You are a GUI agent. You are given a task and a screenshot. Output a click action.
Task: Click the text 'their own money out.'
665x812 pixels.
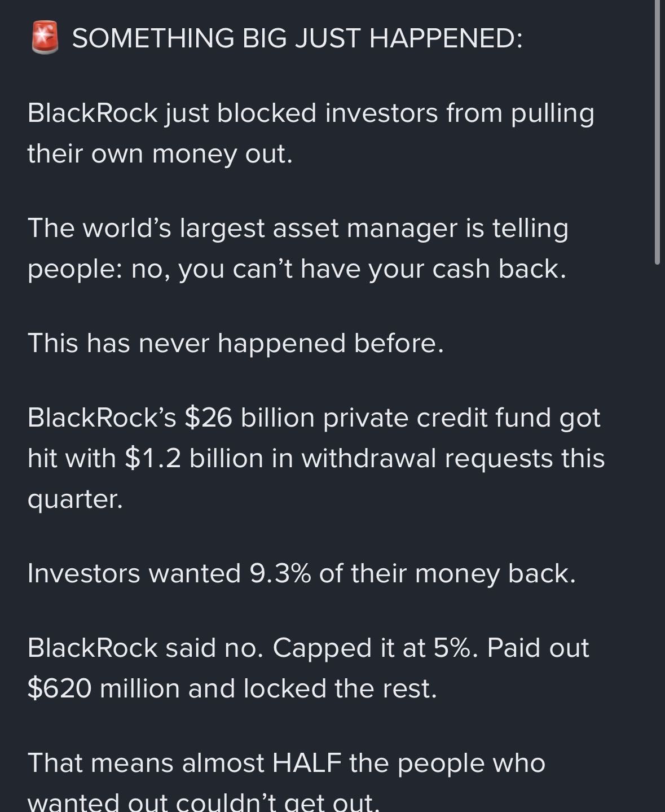click(160, 153)
